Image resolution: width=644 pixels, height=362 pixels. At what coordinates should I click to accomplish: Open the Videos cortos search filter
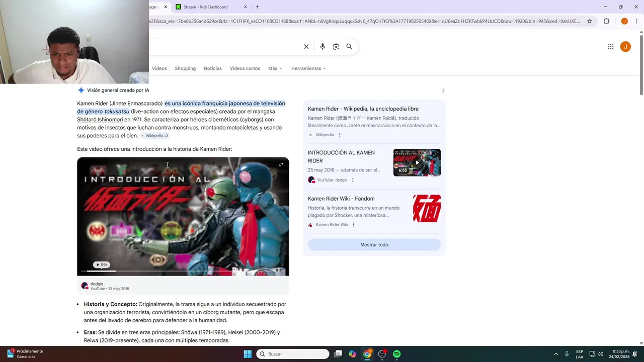click(x=245, y=68)
